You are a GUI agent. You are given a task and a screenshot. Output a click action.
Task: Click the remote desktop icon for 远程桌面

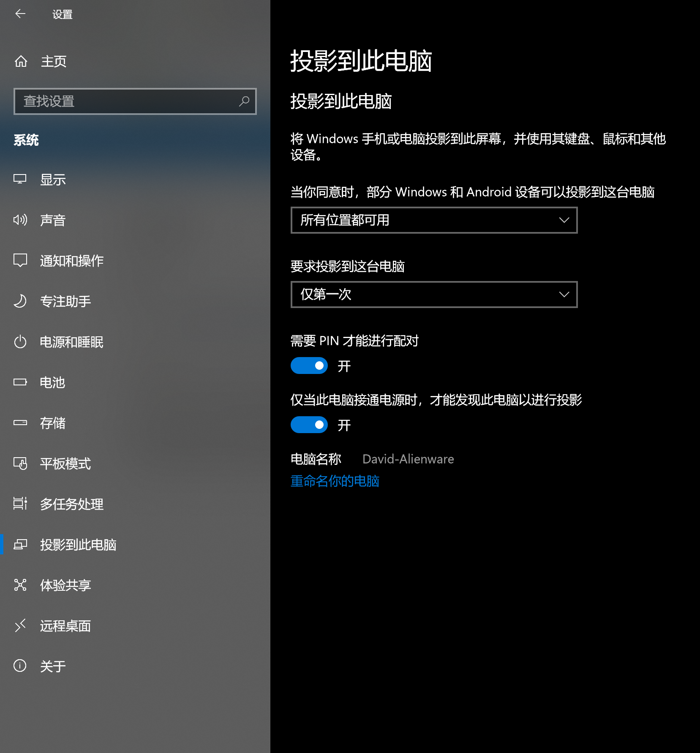(20, 625)
